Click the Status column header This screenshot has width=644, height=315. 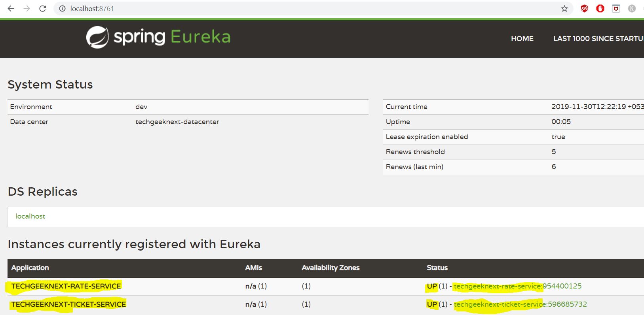[x=437, y=268]
